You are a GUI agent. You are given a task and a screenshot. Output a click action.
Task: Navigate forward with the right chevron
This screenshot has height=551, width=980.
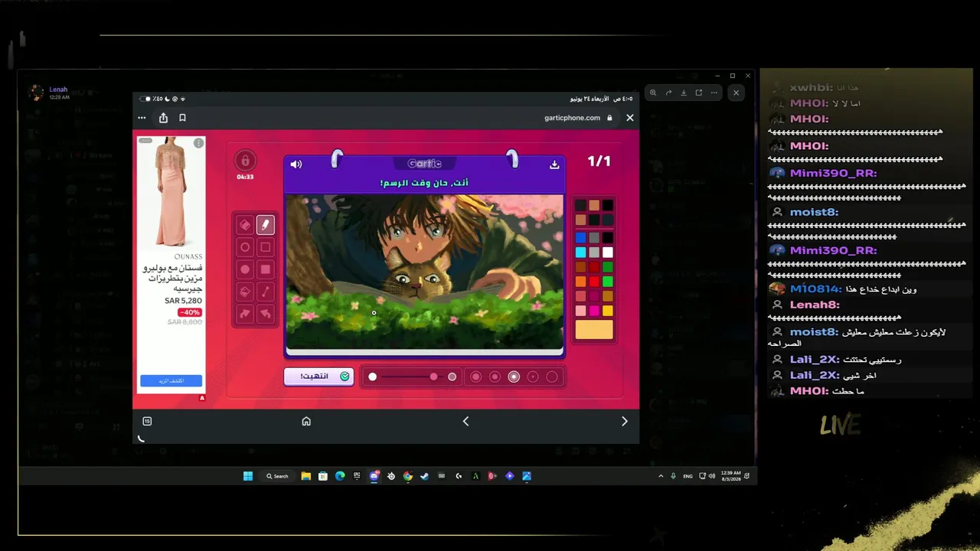coord(625,421)
